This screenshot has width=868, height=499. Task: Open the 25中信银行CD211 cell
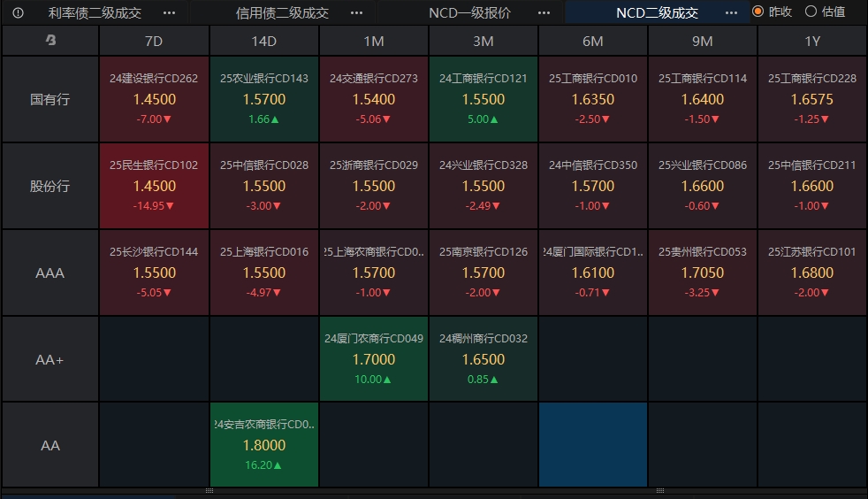tap(812, 186)
